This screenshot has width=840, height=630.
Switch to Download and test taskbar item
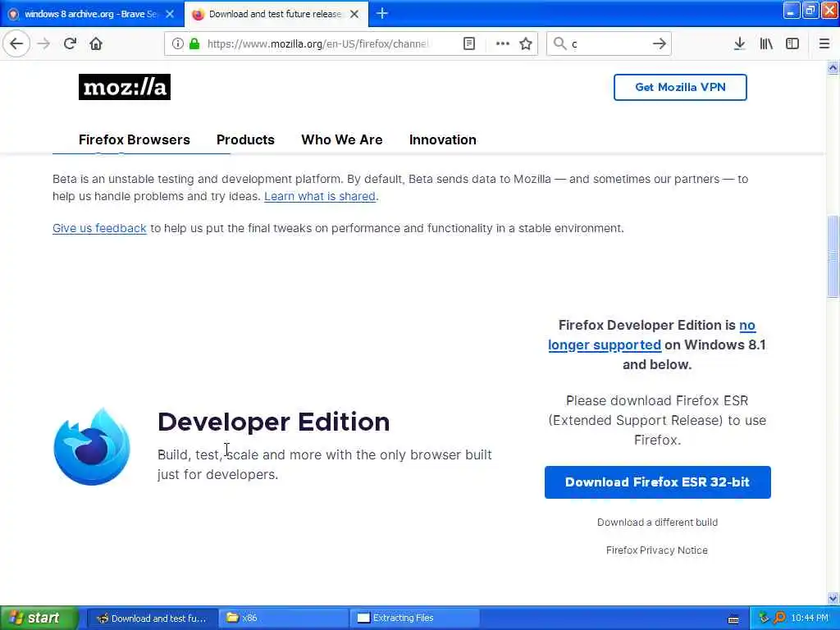pyautogui.click(x=153, y=619)
